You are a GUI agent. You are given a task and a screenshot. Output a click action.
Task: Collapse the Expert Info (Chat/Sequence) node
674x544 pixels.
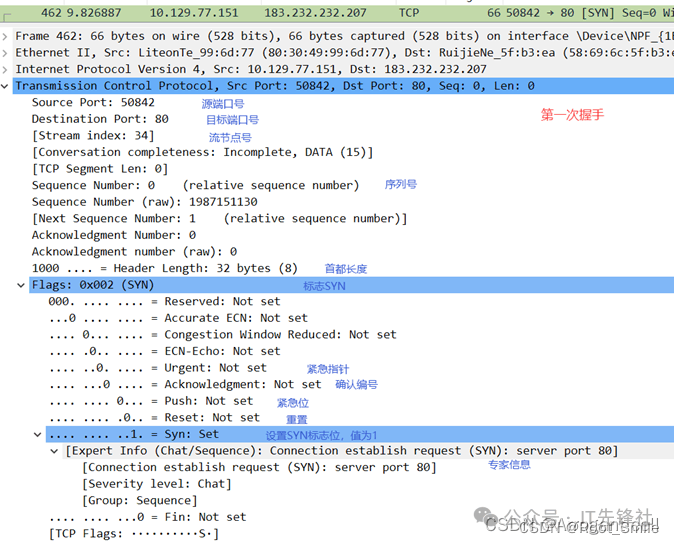coord(55,451)
